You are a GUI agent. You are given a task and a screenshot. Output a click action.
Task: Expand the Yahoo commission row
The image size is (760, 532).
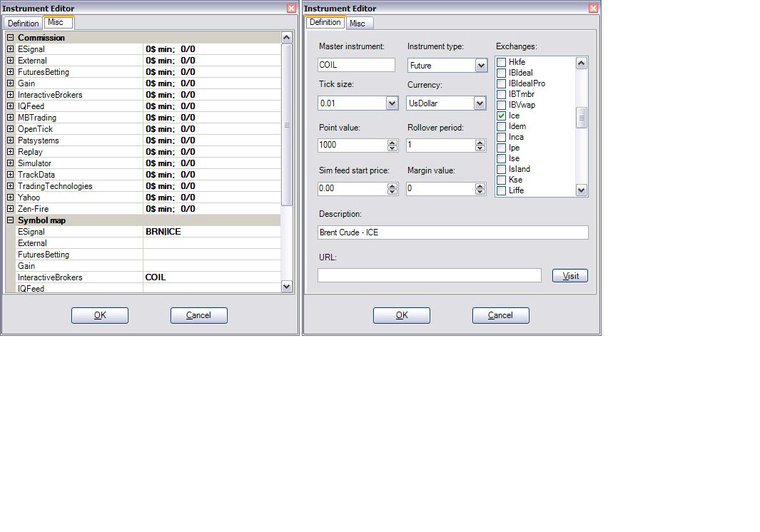tap(10, 198)
